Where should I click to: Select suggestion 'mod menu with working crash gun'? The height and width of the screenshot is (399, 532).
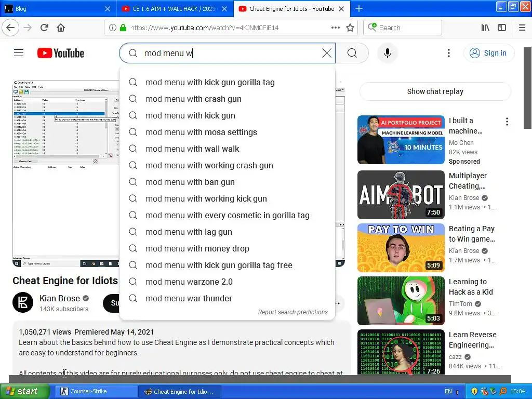click(x=228, y=165)
